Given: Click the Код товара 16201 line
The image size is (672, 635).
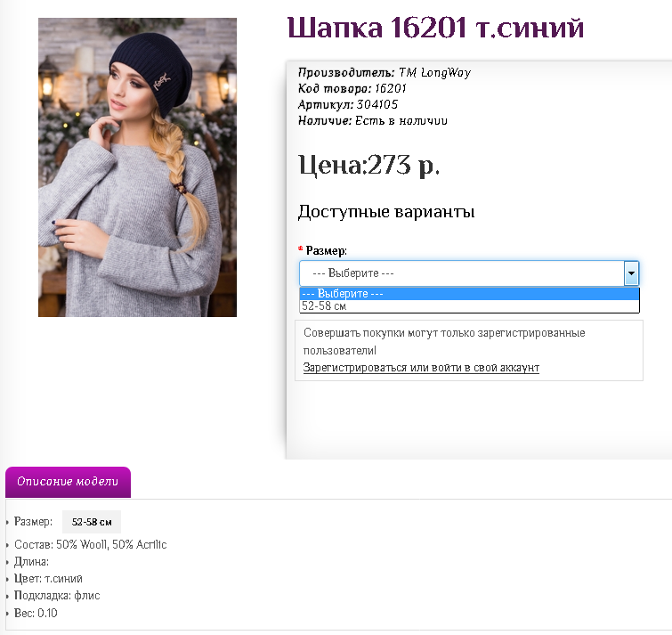Looking at the screenshot, I should pyautogui.click(x=352, y=88).
